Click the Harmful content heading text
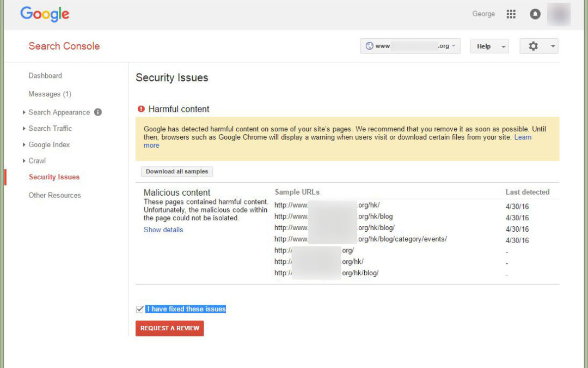The height and width of the screenshot is (368, 588). click(179, 109)
